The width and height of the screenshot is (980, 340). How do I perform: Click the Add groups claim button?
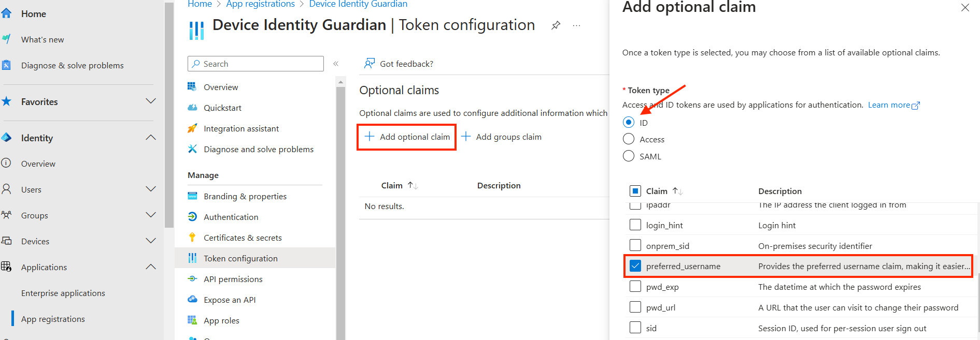(x=502, y=137)
